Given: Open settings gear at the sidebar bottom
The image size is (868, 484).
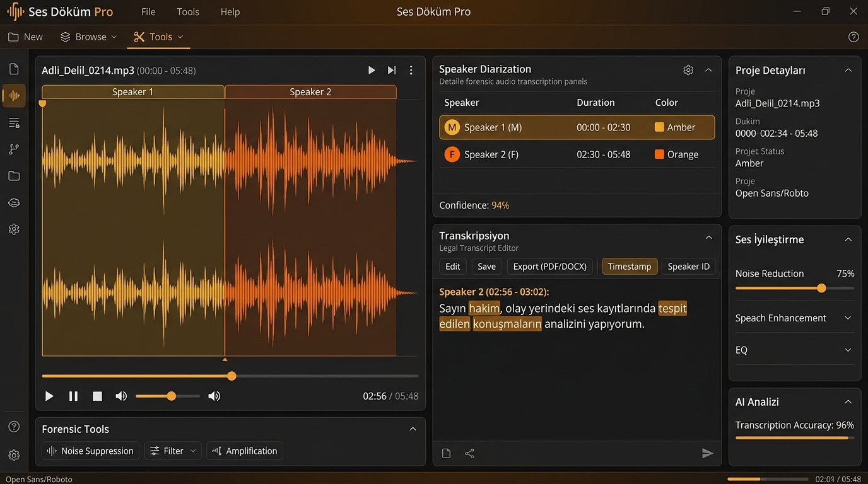Looking at the screenshot, I should (14, 455).
